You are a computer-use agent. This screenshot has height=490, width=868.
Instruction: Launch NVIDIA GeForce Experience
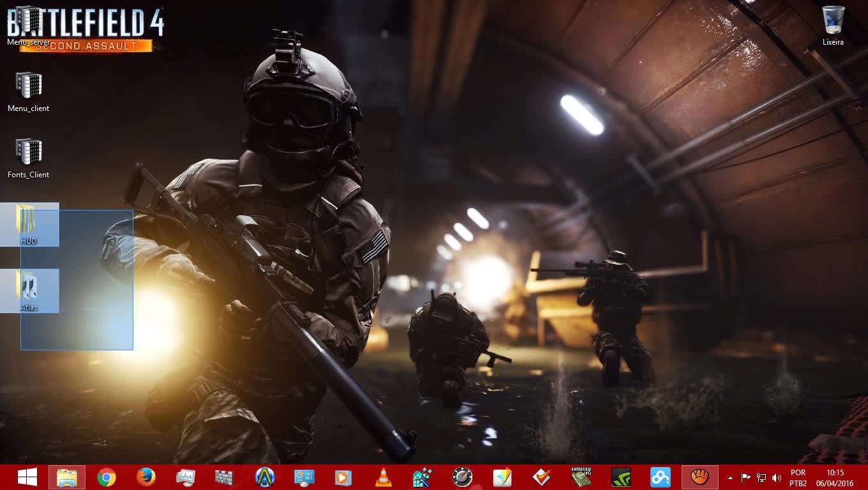click(x=620, y=477)
